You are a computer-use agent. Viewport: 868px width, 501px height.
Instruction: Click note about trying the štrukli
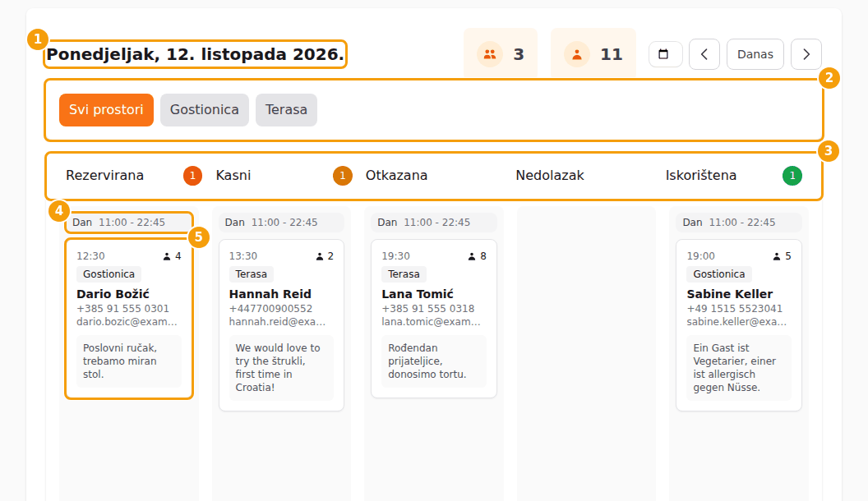281,368
